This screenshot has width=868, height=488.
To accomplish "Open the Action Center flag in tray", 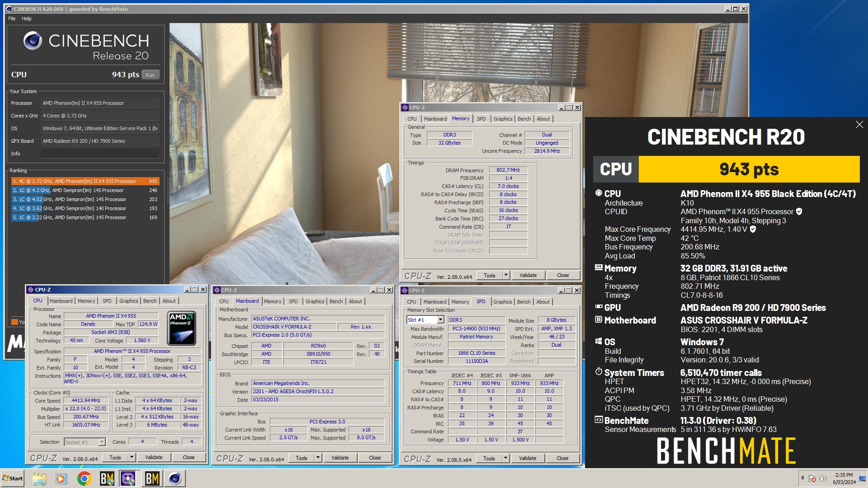I will tap(812, 479).
